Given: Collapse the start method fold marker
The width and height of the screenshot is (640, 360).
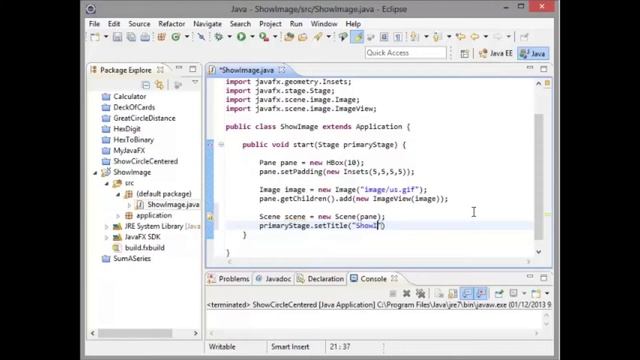Looking at the screenshot, I should click(221, 144).
